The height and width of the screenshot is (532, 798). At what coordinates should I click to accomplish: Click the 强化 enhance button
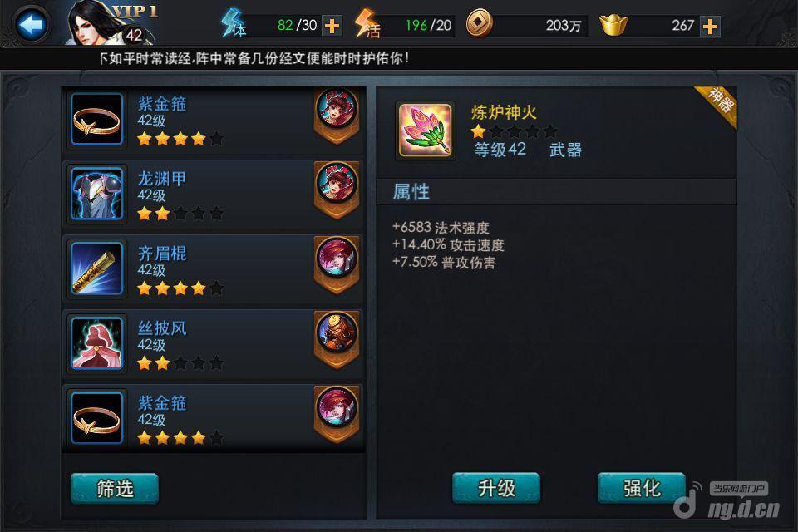coord(641,488)
